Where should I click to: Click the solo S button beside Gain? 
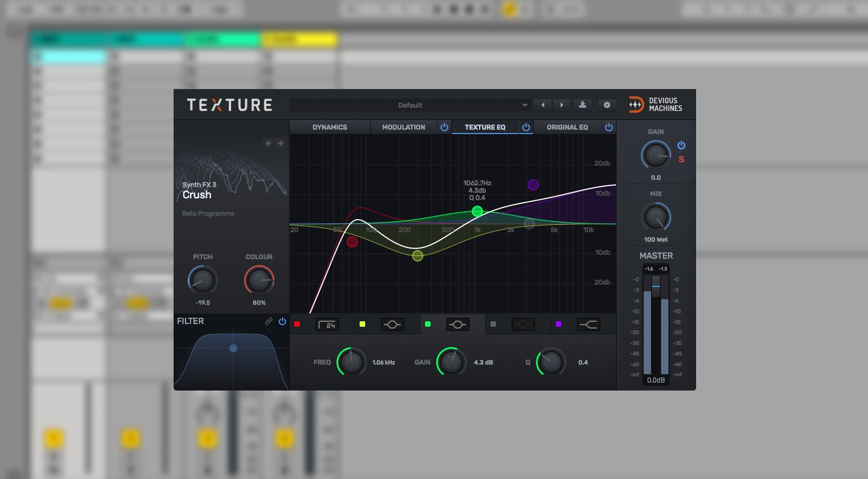click(x=681, y=159)
